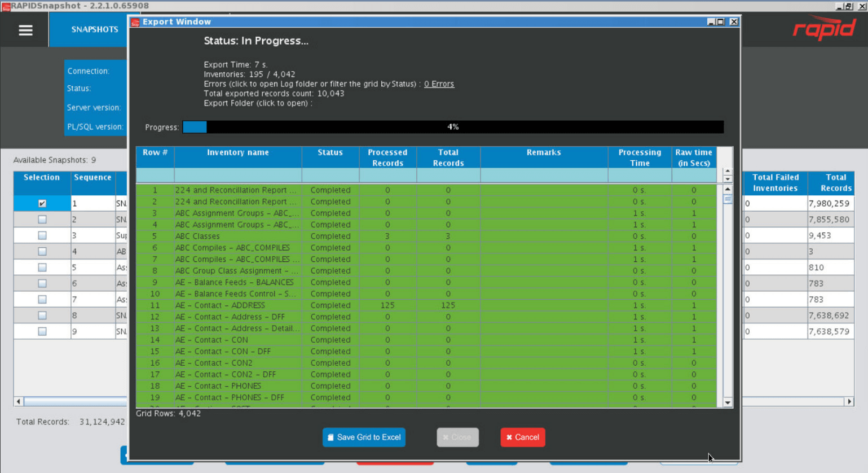Check the box for snapshot sequence 5
The height and width of the screenshot is (473, 868).
click(x=42, y=268)
